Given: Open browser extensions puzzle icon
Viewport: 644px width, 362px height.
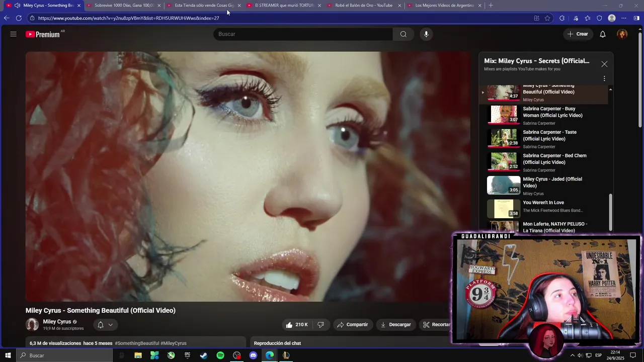Looking at the screenshot, I should coord(562,18).
